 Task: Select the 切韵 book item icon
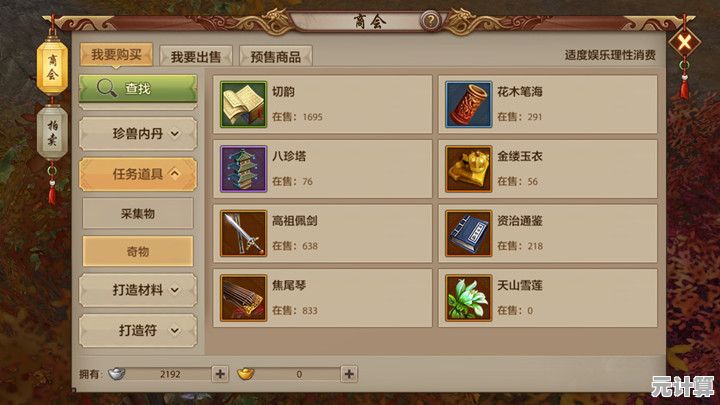[243, 104]
